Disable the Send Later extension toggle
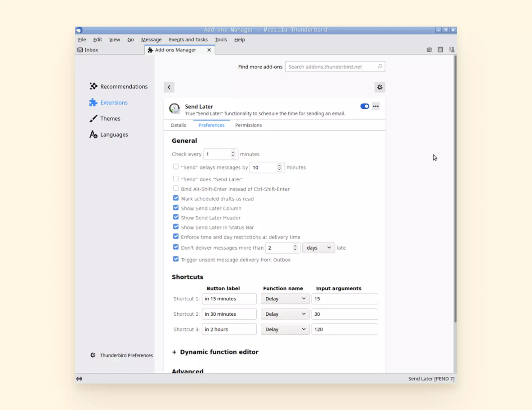 point(365,106)
